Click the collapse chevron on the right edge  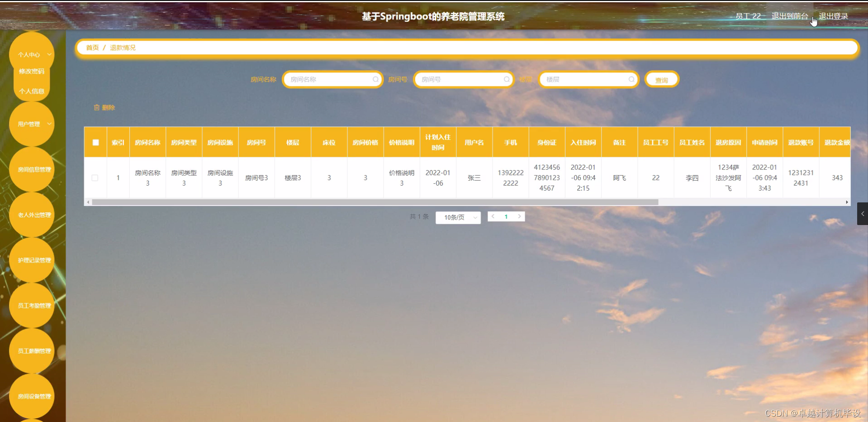(862, 214)
